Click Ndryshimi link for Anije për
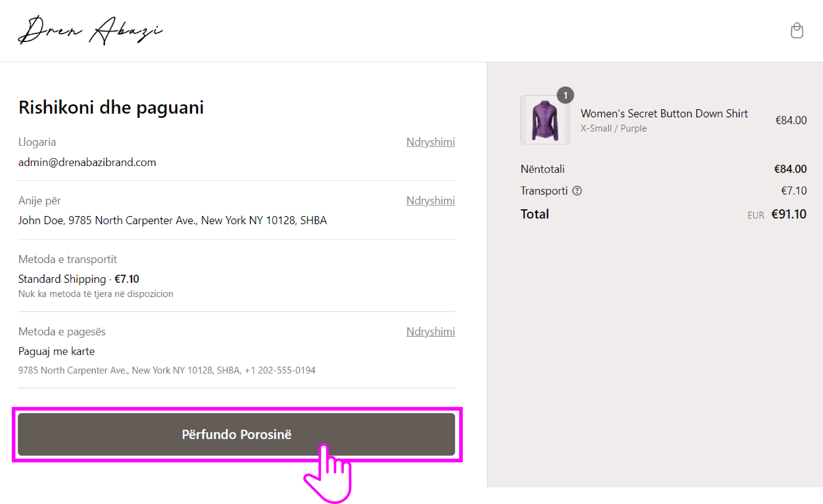This screenshot has height=504, width=823. [x=430, y=200]
